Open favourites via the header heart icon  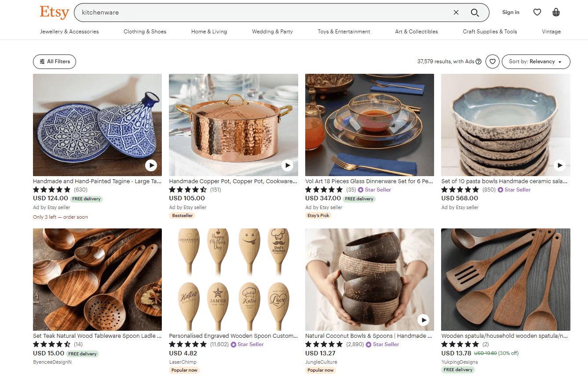537,12
